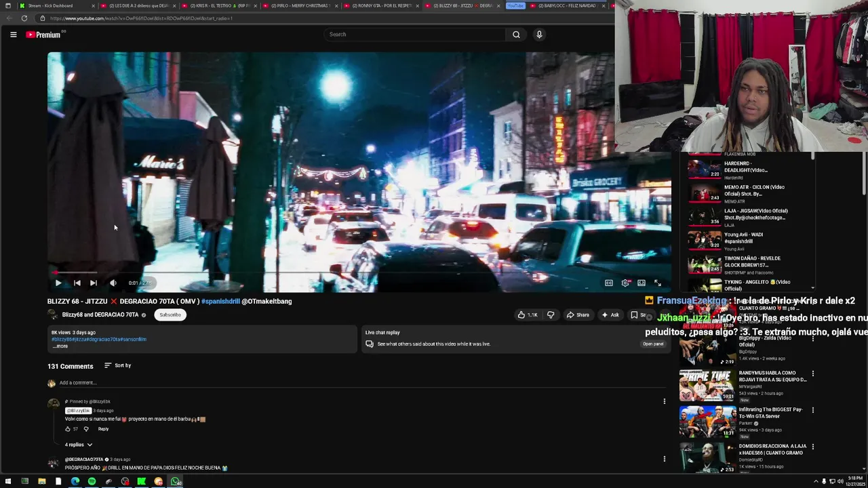Open the system tray volume control

point(840,482)
